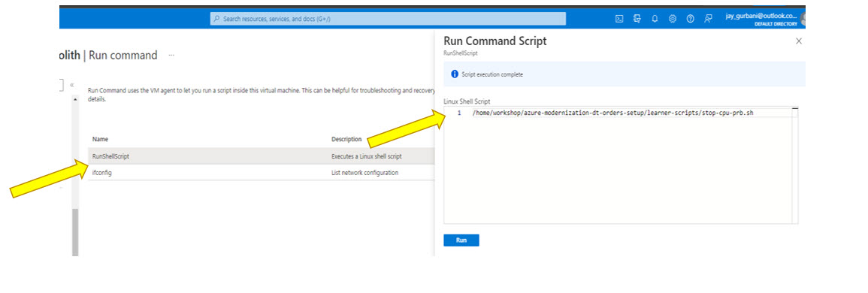Click the 'Linux Shell Script' label
This screenshot has height=293, width=868.
pyautogui.click(x=467, y=101)
